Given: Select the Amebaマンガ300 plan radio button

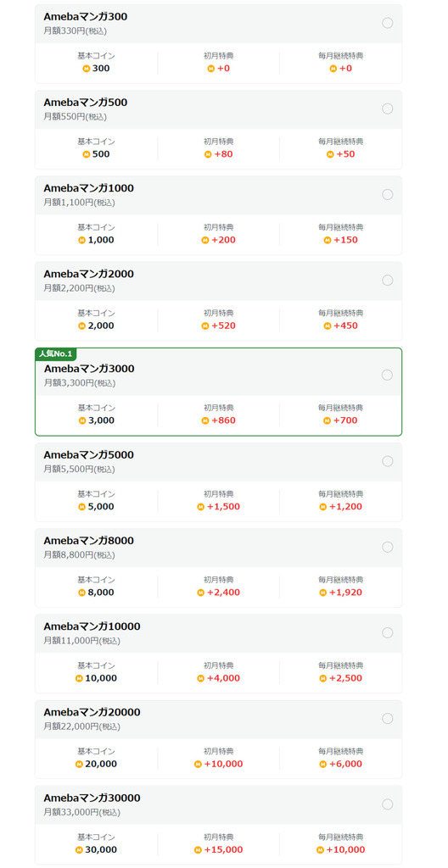Looking at the screenshot, I should point(388,23).
